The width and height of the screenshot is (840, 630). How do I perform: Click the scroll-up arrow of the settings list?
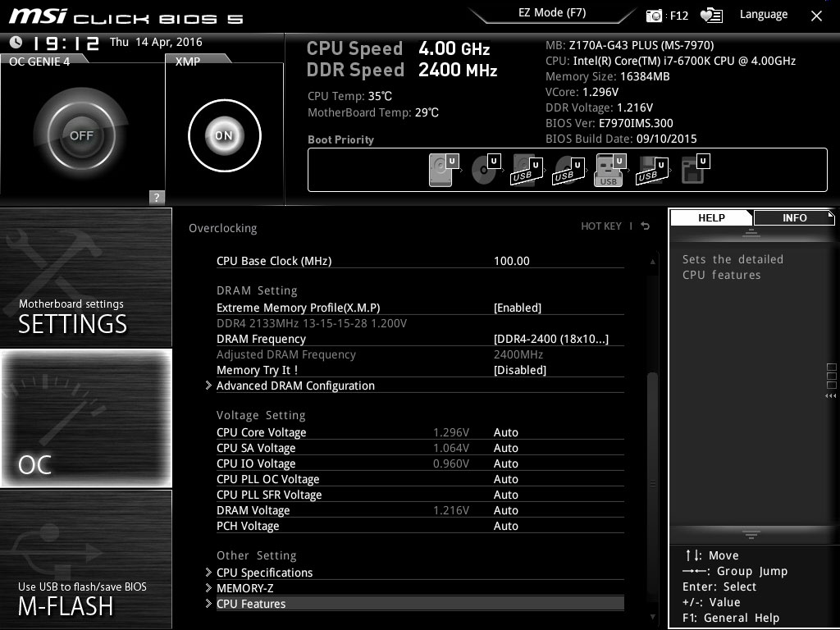[x=652, y=262]
